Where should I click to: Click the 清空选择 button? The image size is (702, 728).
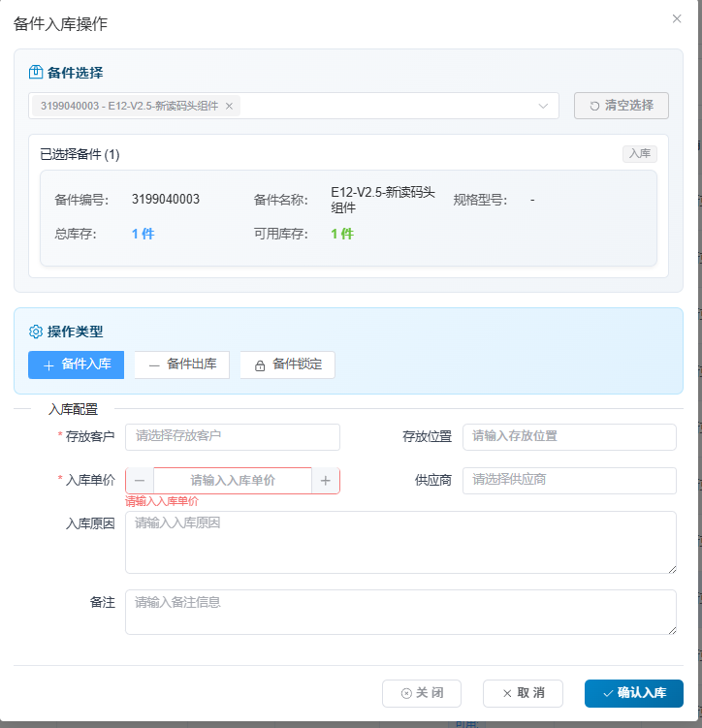622,106
